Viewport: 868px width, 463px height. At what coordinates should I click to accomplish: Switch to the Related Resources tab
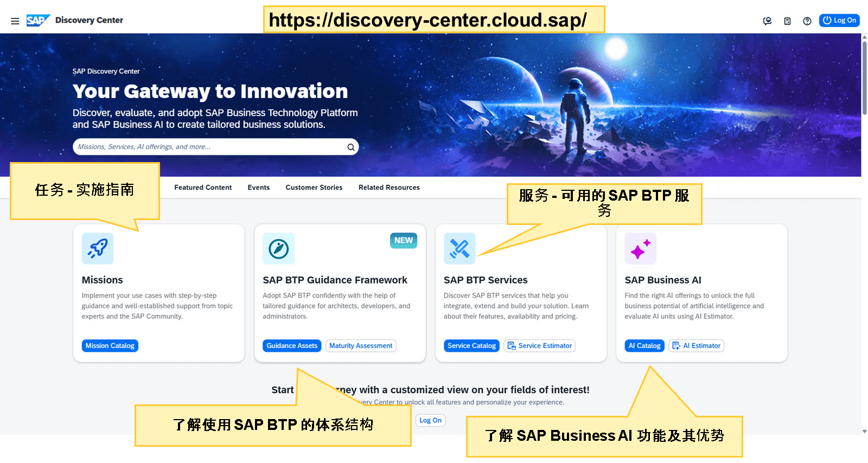pos(389,188)
